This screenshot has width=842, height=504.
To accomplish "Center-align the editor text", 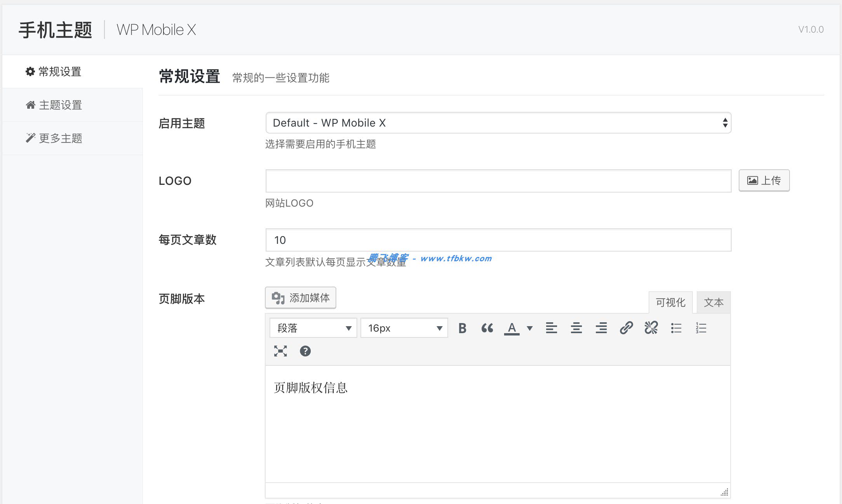I will [576, 328].
